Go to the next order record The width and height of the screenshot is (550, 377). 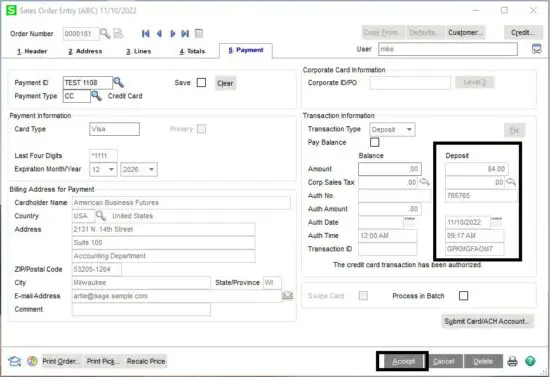(x=173, y=34)
